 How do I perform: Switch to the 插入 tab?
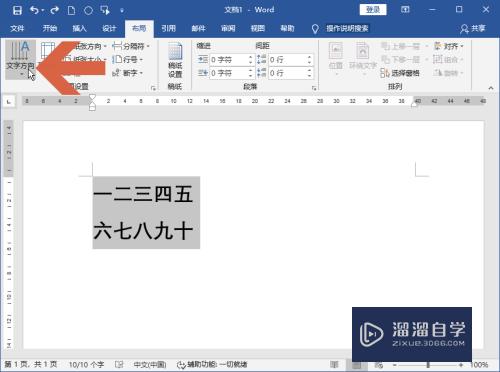79,29
